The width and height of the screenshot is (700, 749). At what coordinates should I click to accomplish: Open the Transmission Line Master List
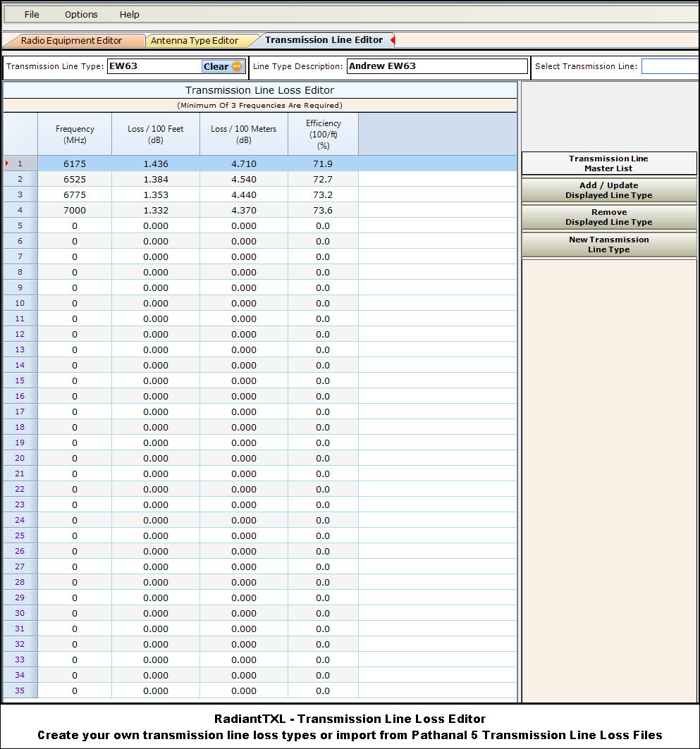pyautogui.click(x=608, y=163)
